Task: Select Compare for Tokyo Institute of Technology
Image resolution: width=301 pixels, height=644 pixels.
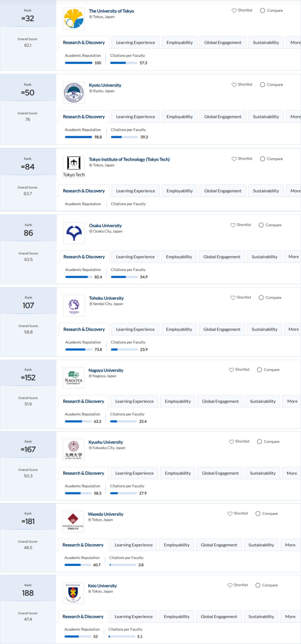Action: click(x=263, y=159)
